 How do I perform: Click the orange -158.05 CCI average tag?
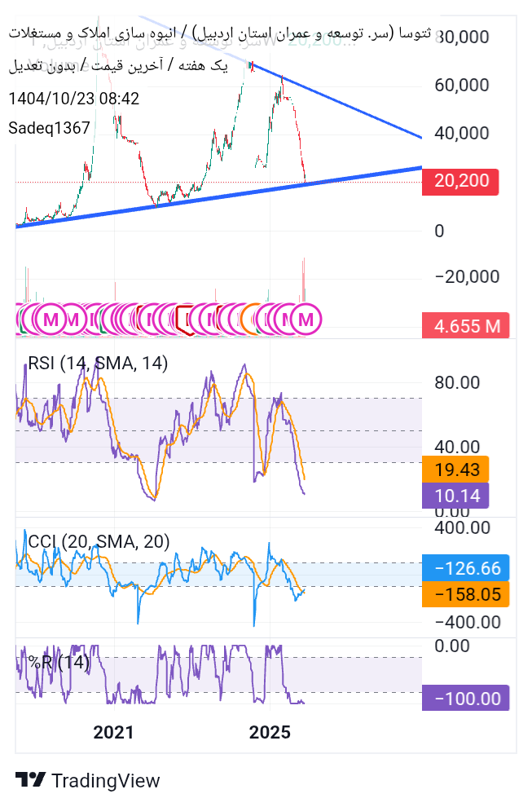[x=466, y=593]
